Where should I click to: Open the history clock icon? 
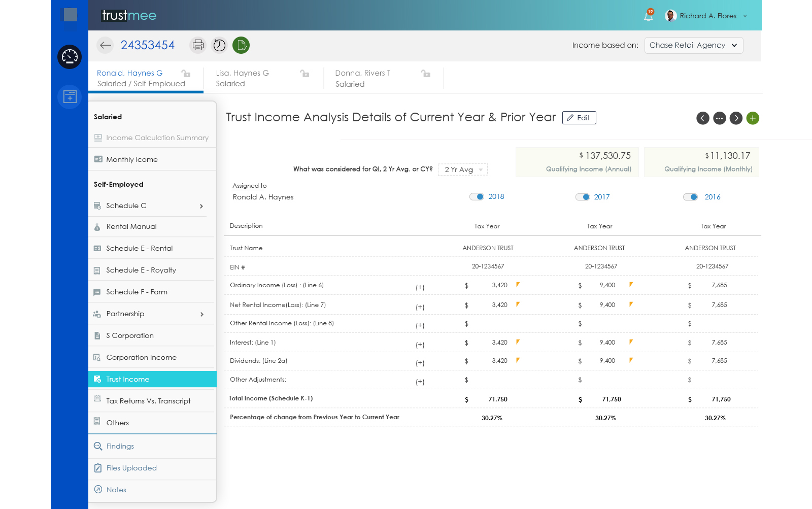219,45
